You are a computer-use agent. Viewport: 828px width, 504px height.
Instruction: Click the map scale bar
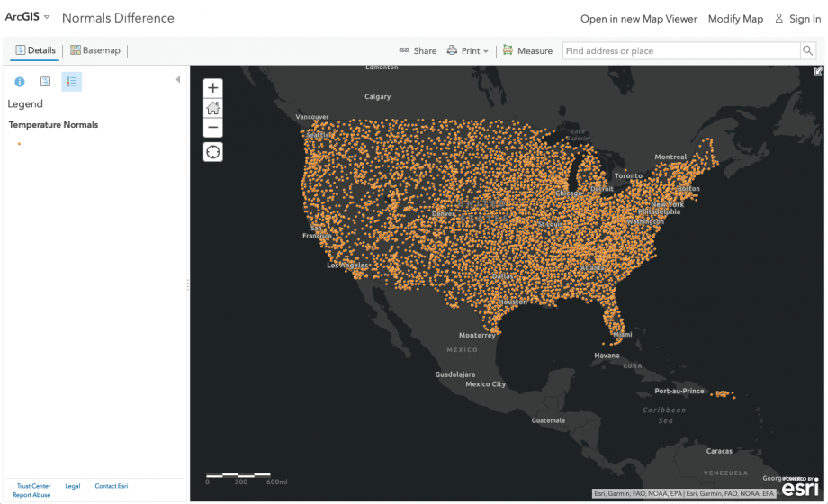tap(246, 479)
